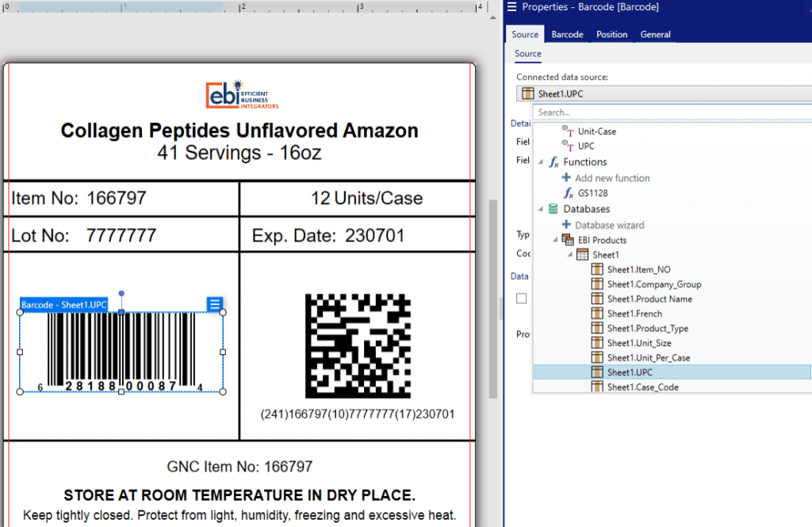Select the Sheet1.Product_Type field
This screenshot has width=812, height=527.
click(647, 329)
